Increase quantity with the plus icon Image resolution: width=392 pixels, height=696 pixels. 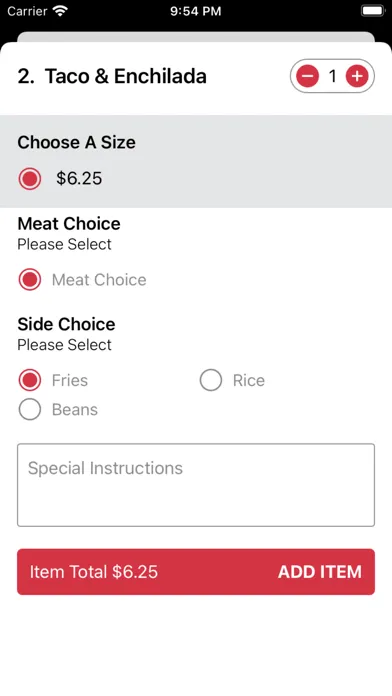[x=357, y=76]
